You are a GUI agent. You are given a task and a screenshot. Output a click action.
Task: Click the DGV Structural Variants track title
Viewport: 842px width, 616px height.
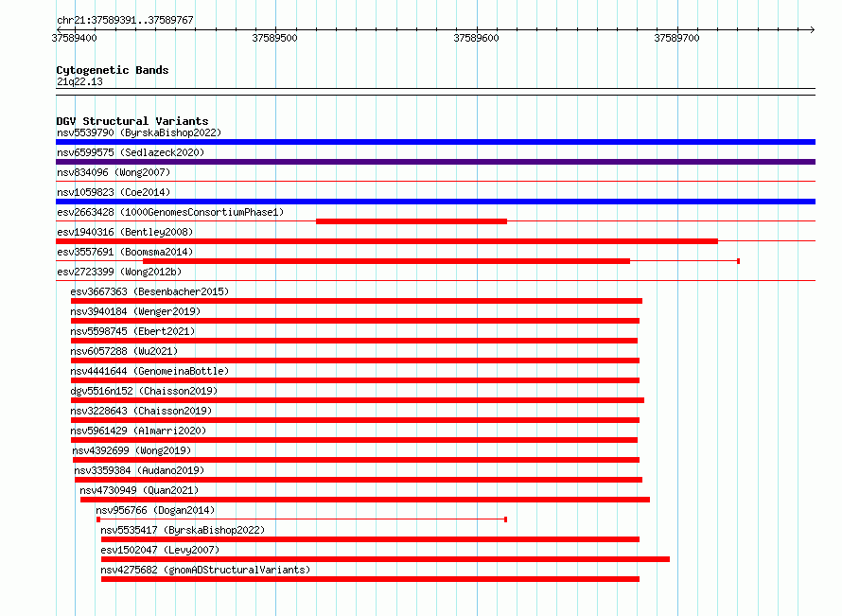click(x=132, y=121)
